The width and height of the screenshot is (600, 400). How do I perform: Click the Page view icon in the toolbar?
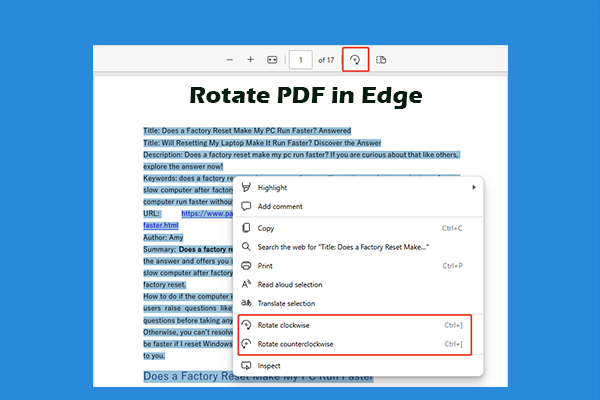pyautogui.click(x=381, y=60)
